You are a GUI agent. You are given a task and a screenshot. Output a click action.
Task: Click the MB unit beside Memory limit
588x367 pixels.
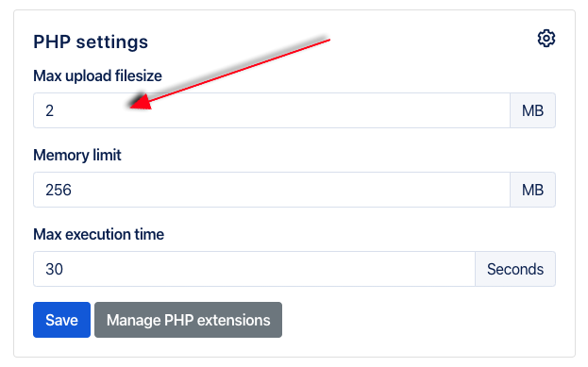[x=533, y=190]
